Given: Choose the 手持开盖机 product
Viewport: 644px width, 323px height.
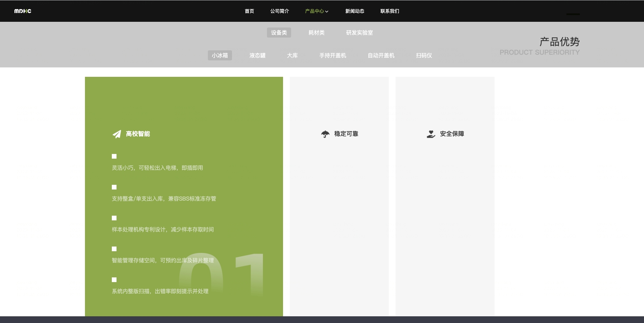Looking at the screenshot, I should [x=333, y=55].
